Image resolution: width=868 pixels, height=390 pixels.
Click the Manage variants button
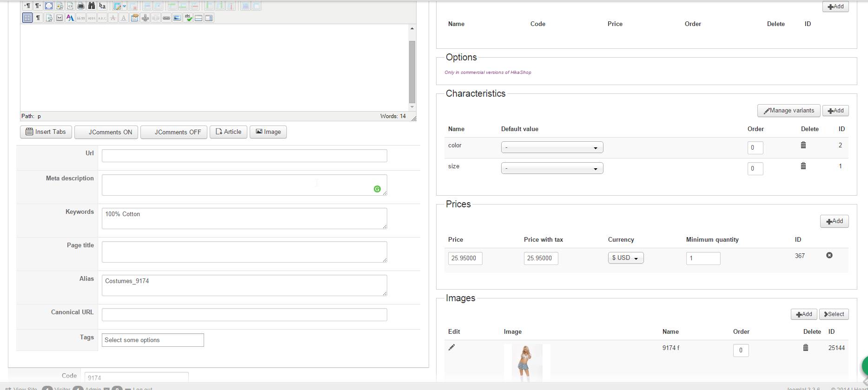pyautogui.click(x=788, y=111)
